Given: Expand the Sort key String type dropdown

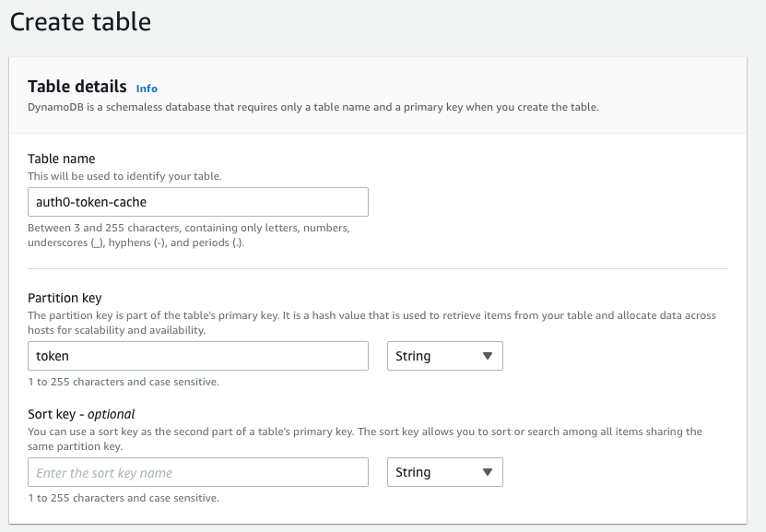Looking at the screenshot, I should [444, 472].
